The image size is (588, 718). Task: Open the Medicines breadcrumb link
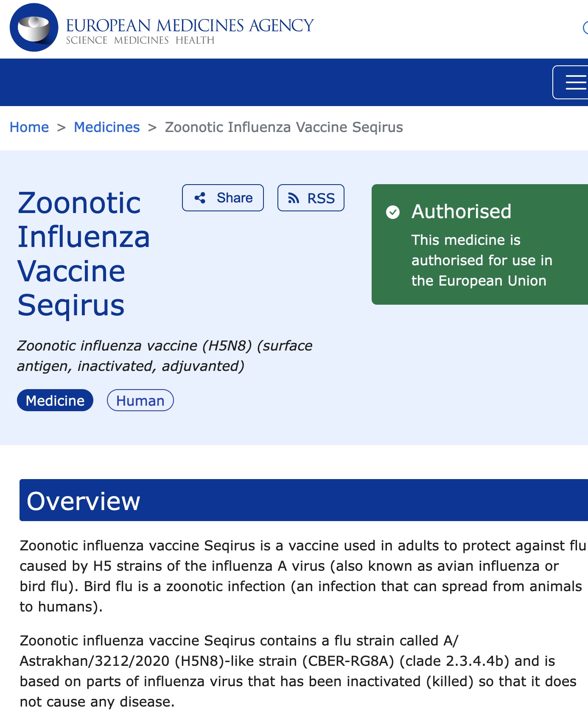(x=107, y=127)
